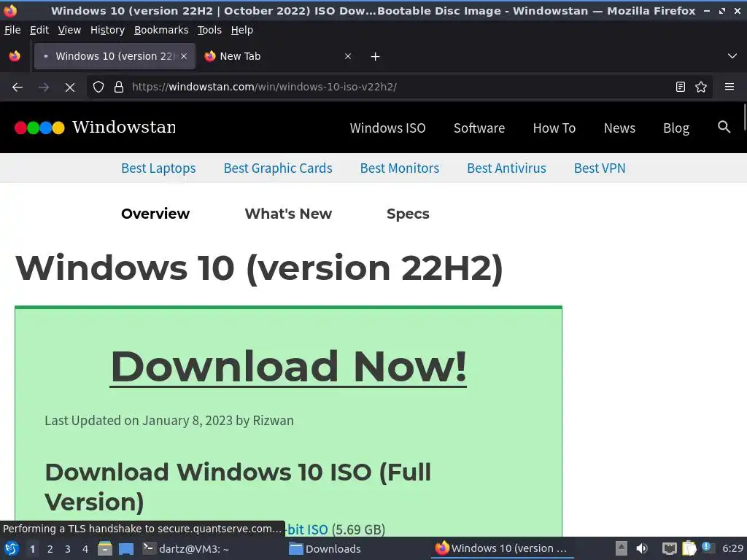Click 'Last Updated on January 8, 2023' text
747x560 pixels.
click(139, 421)
